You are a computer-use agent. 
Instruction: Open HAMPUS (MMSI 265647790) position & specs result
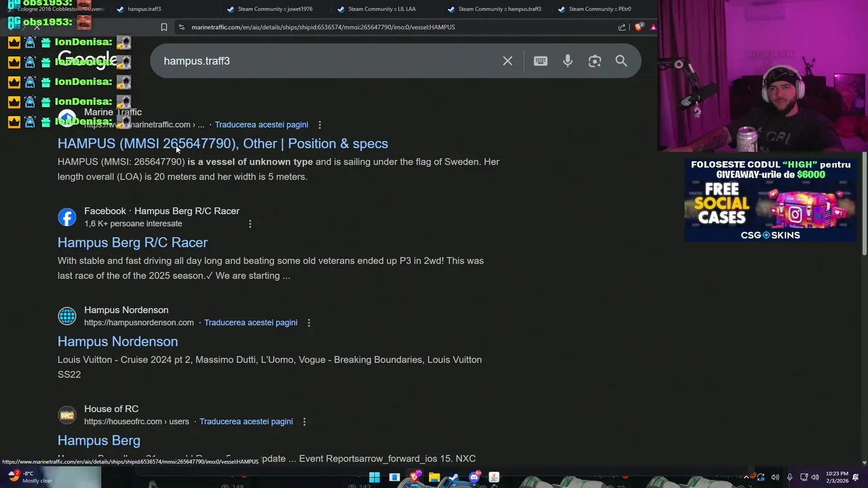[222, 144]
